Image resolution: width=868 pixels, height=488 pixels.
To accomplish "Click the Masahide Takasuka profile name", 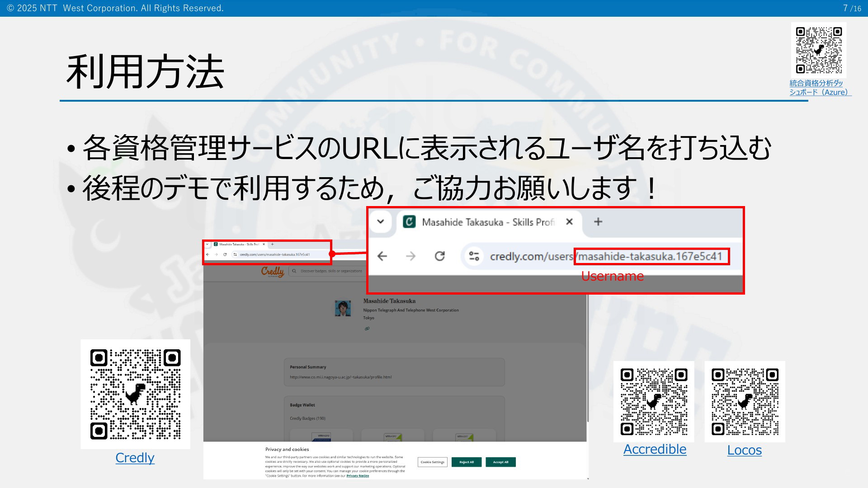I will pos(389,301).
